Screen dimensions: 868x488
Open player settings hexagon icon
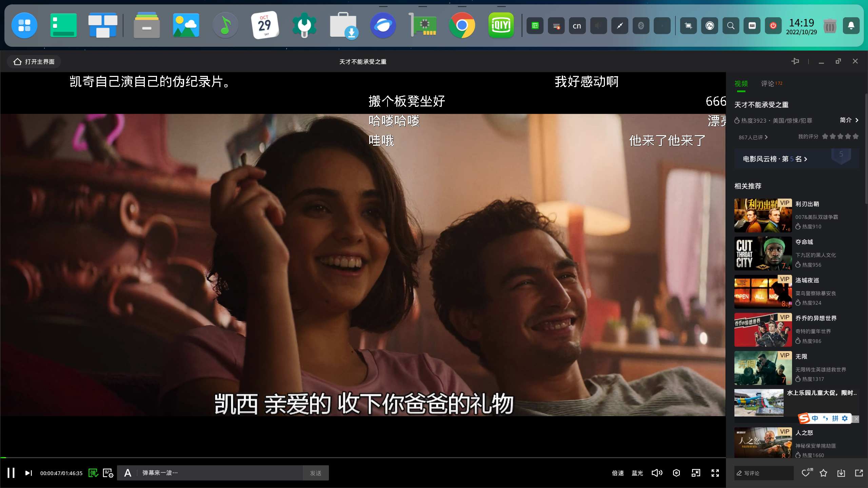[676, 473]
